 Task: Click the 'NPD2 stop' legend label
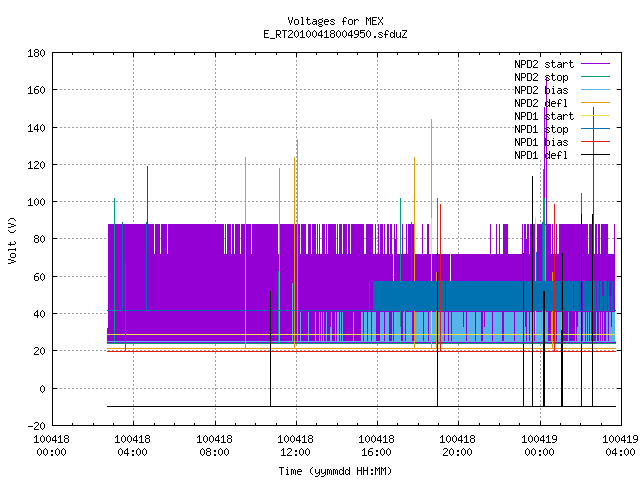(541, 77)
